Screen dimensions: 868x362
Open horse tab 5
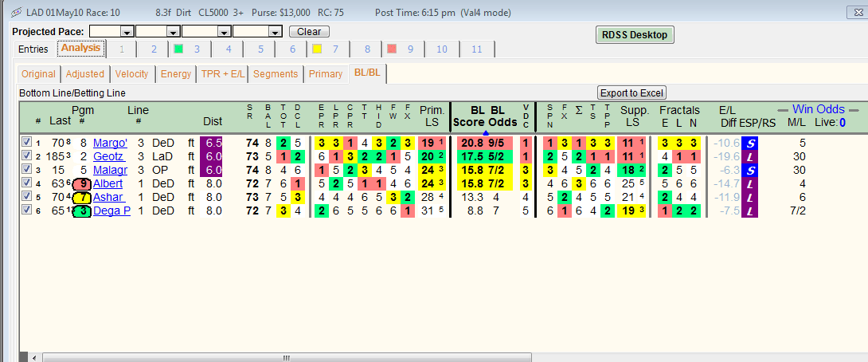[x=260, y=49]
